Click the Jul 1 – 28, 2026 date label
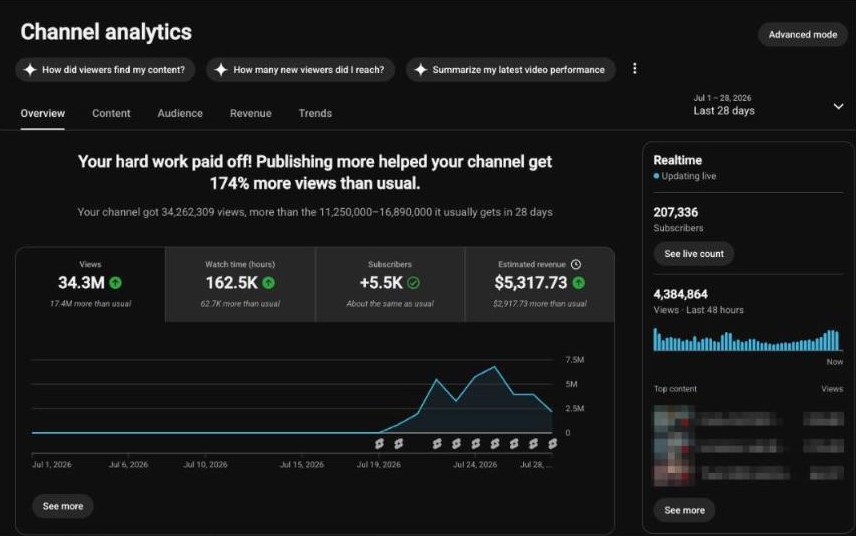Image resolution: width=856 pixels, height=536 pixels. 722,98
